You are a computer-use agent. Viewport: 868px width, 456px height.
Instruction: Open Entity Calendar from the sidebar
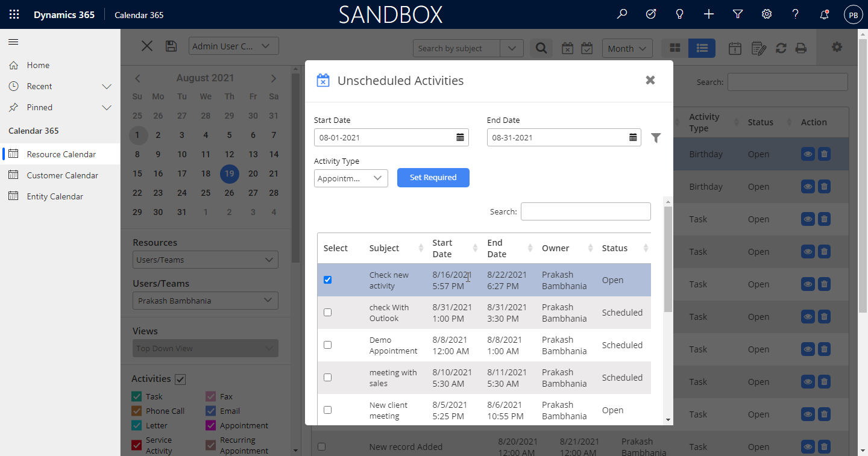click(x=55, y=196)
